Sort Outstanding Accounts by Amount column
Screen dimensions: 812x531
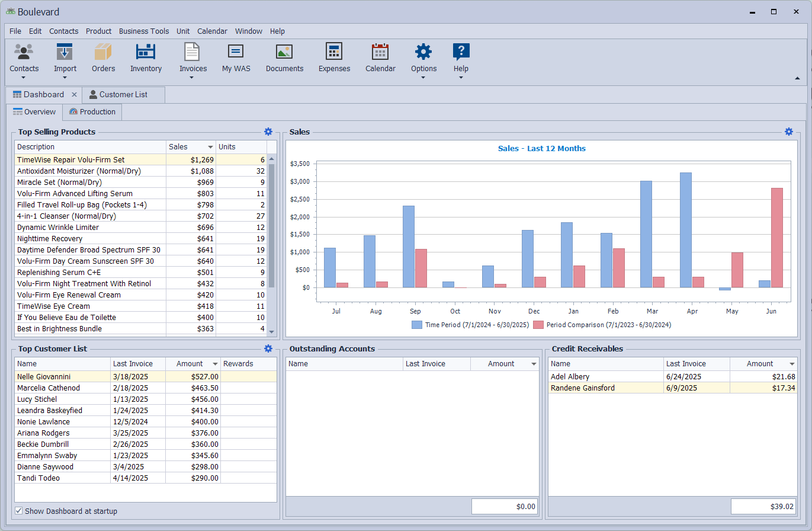pyautogui.click(x=505, y=364)
